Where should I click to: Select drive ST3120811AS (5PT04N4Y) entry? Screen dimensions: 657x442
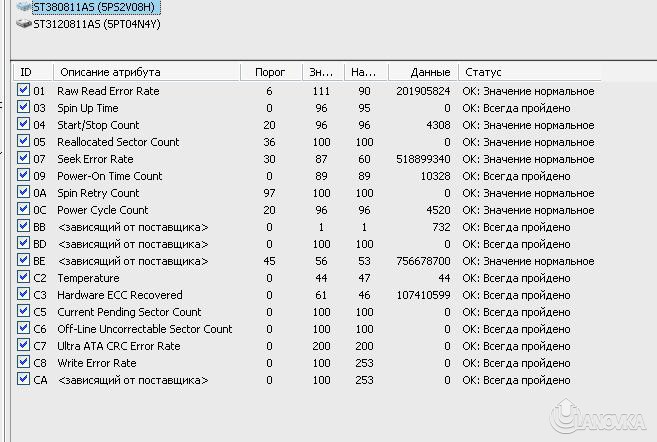click(97, 24)
